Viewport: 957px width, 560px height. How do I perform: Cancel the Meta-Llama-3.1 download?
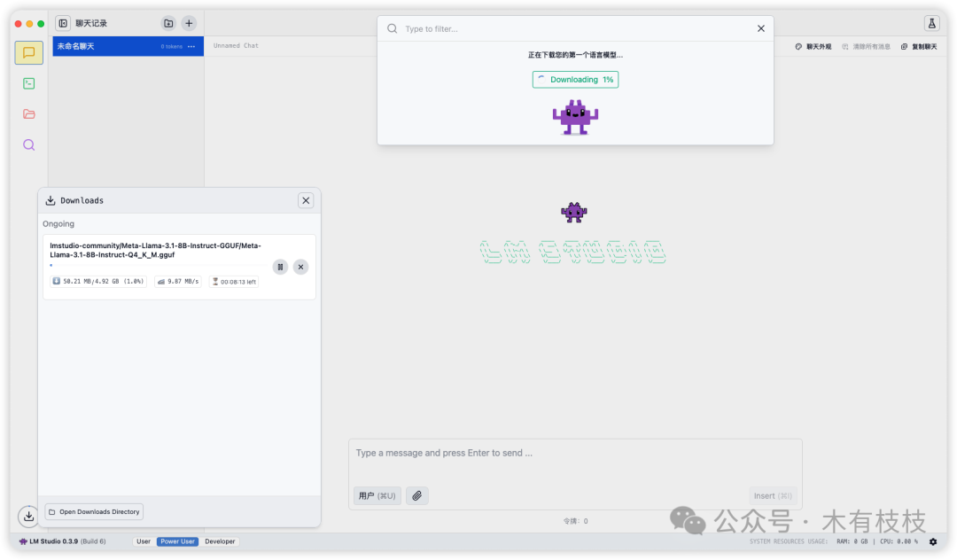pos(301,268)
